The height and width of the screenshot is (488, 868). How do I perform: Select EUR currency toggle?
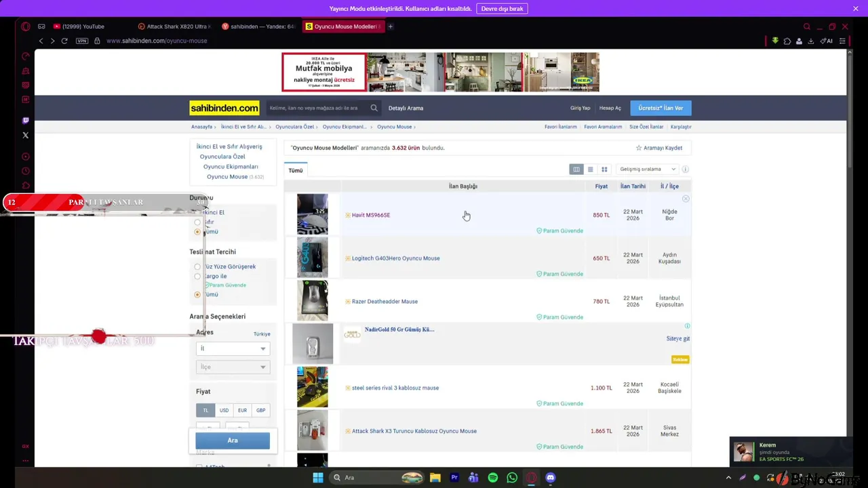pos(242,410)
